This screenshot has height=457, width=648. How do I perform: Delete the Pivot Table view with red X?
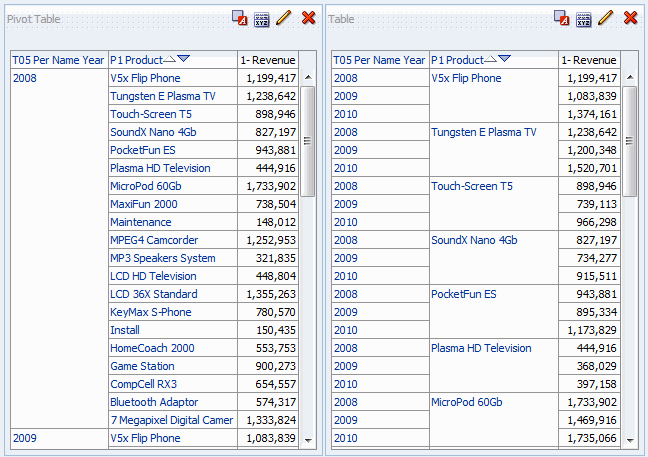[308, 18]
